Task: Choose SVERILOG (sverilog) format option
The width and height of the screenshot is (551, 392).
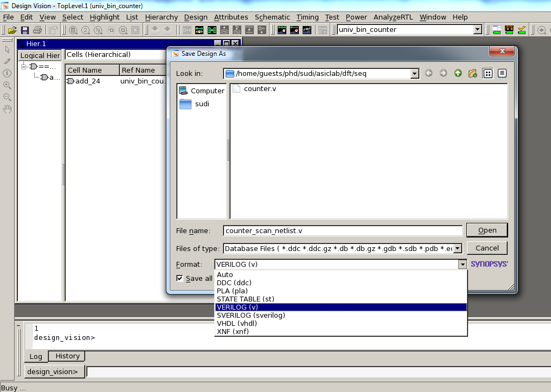Action: pos(341,315)
